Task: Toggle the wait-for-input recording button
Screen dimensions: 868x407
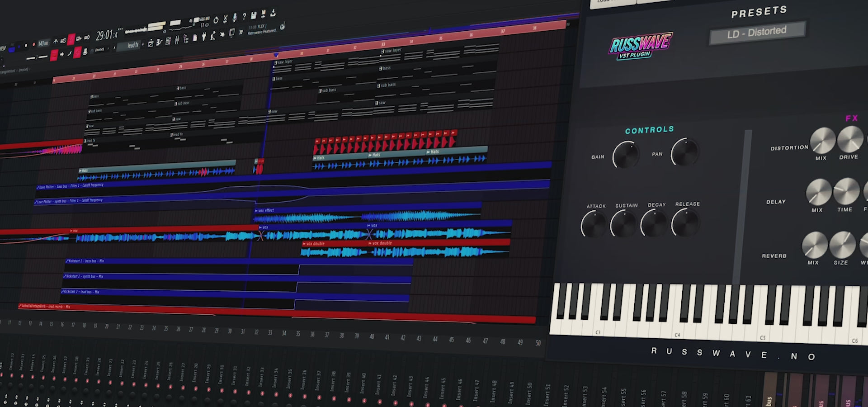Action: (63, 41)
